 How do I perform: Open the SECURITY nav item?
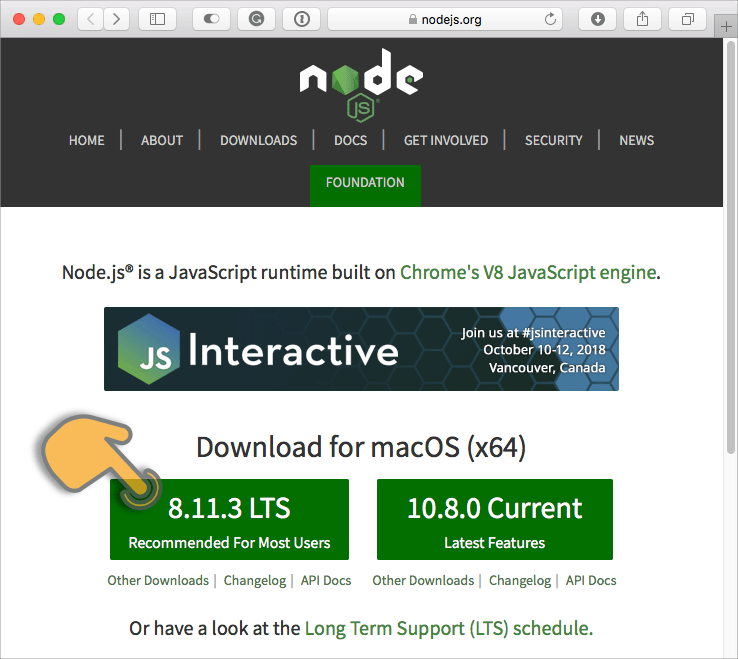click(x=554, y=140)
